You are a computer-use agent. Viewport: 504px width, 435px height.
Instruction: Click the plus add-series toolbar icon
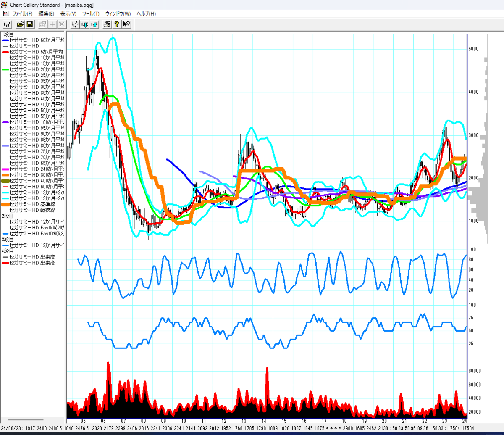52,24
